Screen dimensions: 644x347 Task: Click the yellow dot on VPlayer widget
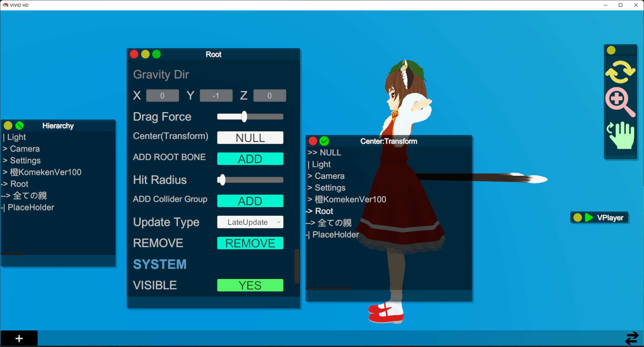coord(578,218)
